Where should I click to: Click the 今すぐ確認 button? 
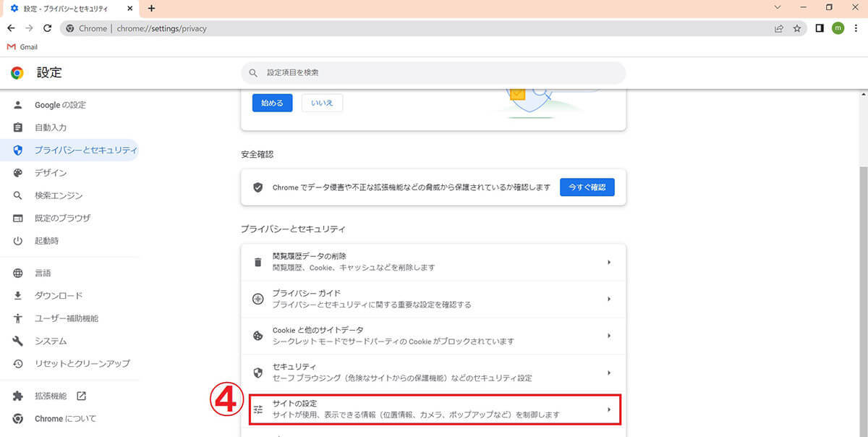tap(587, 187)
